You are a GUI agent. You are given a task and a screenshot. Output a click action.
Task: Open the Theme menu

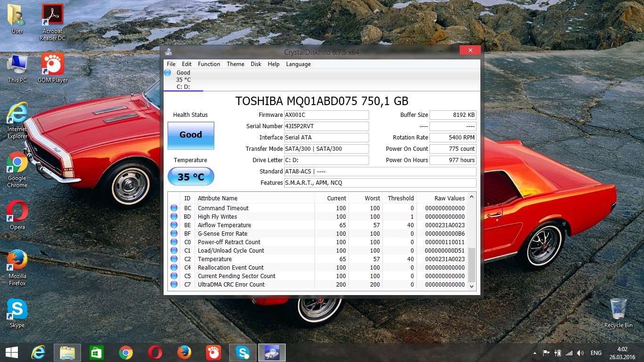point(235,64)
